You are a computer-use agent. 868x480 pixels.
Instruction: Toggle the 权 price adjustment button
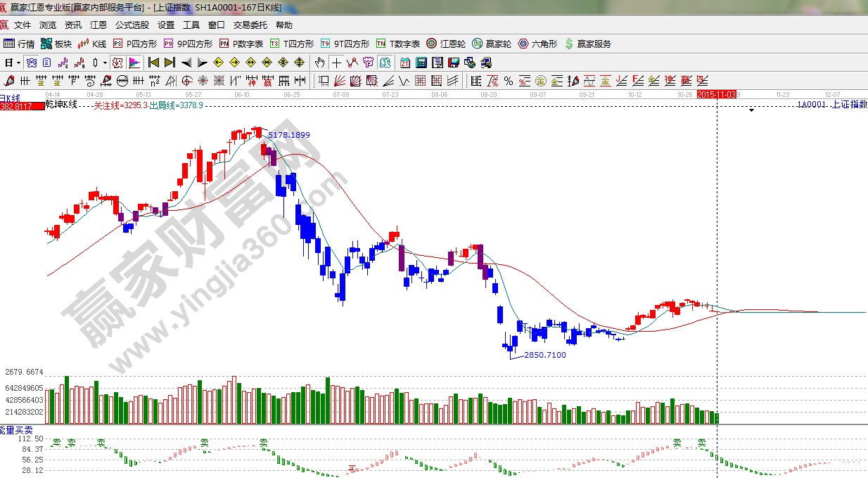pyautogui.click(x=118, y=63)
